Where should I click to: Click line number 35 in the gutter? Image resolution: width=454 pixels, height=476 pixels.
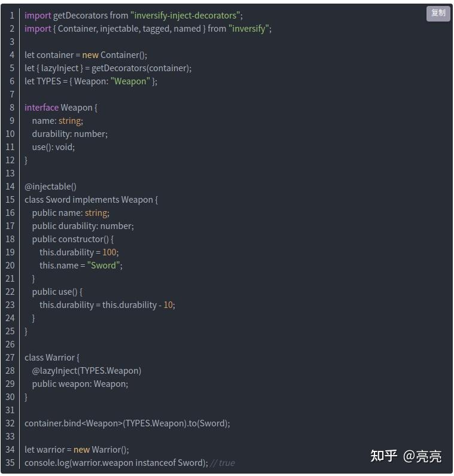coord(10,463)
